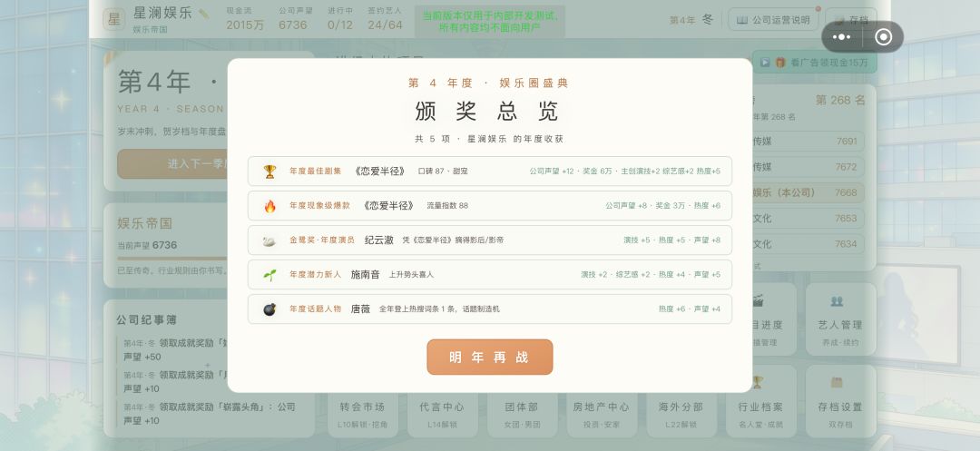Select the 年度现象级爆款 award row

[x=489, y=205]
